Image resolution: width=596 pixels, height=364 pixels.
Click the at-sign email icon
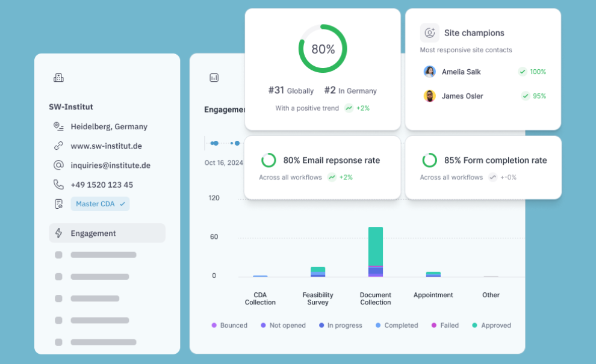click(58, 165)
